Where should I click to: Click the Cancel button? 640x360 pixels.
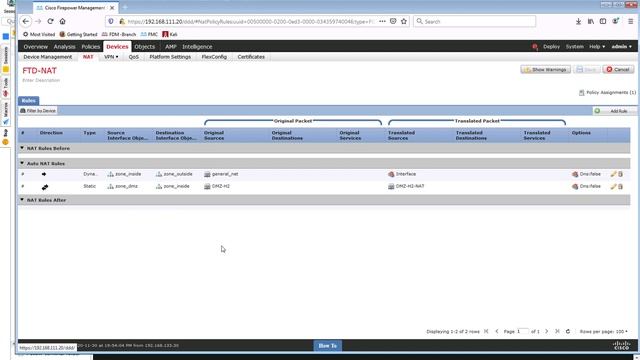tap(618, 69)
